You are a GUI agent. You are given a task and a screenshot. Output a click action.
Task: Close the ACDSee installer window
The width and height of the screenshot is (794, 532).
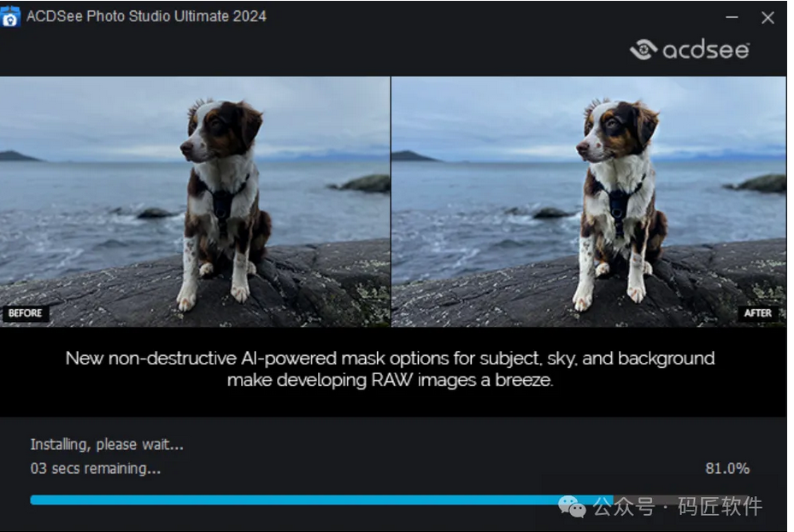[768, 18]
